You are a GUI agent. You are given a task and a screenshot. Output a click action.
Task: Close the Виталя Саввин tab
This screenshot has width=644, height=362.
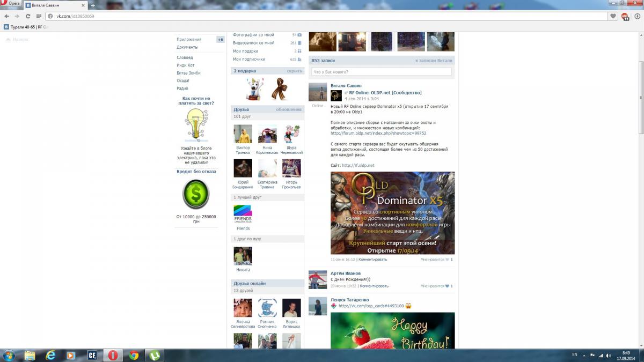(84, 5)
